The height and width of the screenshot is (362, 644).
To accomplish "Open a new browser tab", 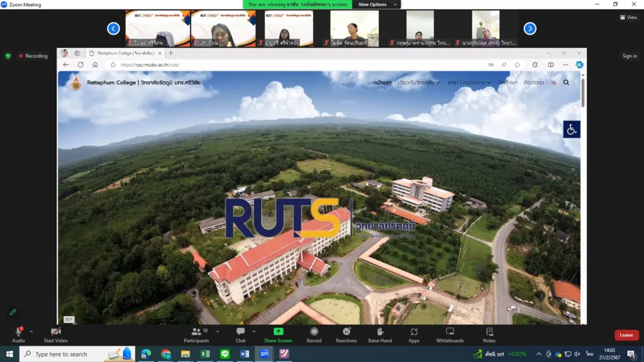I will pyautogui.click(x=171, y=53).
